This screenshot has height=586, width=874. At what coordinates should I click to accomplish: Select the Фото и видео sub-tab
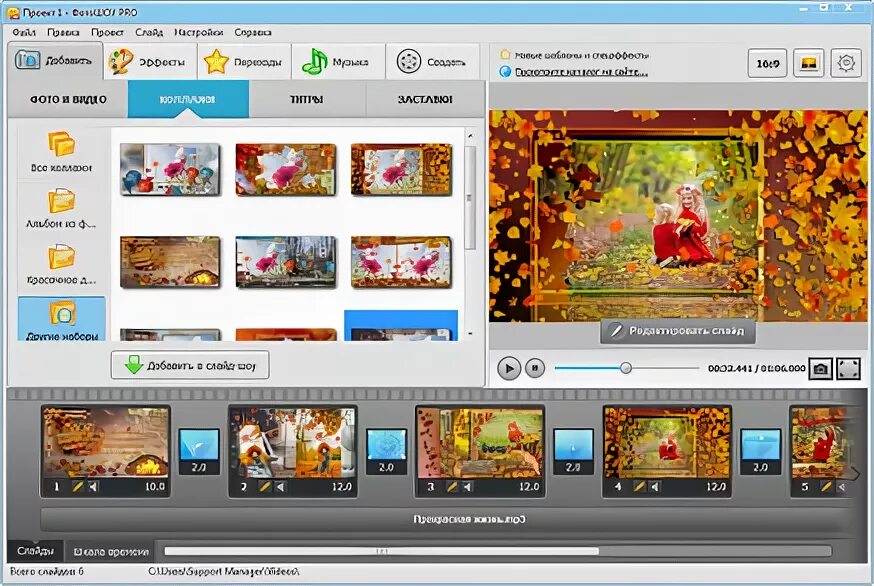tap(68, 99)
